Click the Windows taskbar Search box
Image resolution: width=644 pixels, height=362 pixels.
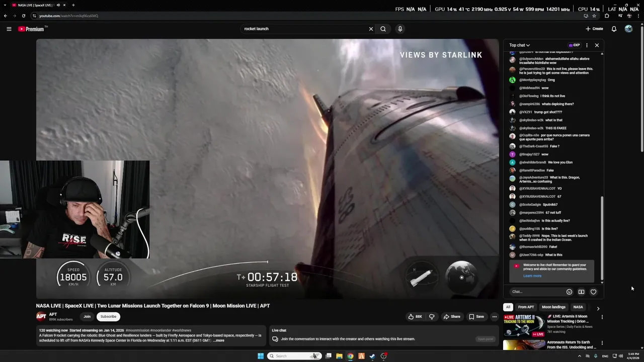pos(294,356)
